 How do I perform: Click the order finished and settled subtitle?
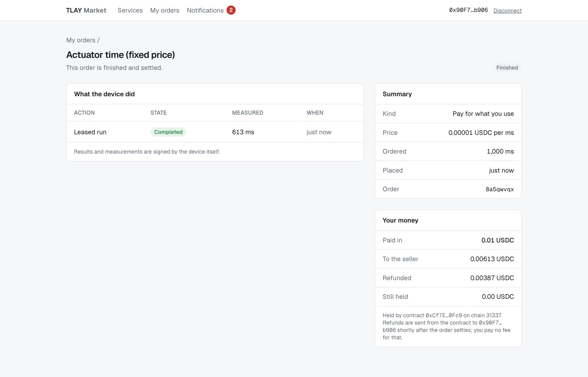[114, 68]
